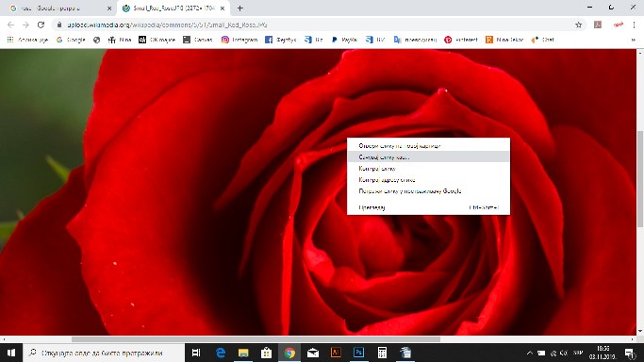Open the translator (преводилац) bookmark
This screenshot has height=362, width=644.
click(415, 40)
